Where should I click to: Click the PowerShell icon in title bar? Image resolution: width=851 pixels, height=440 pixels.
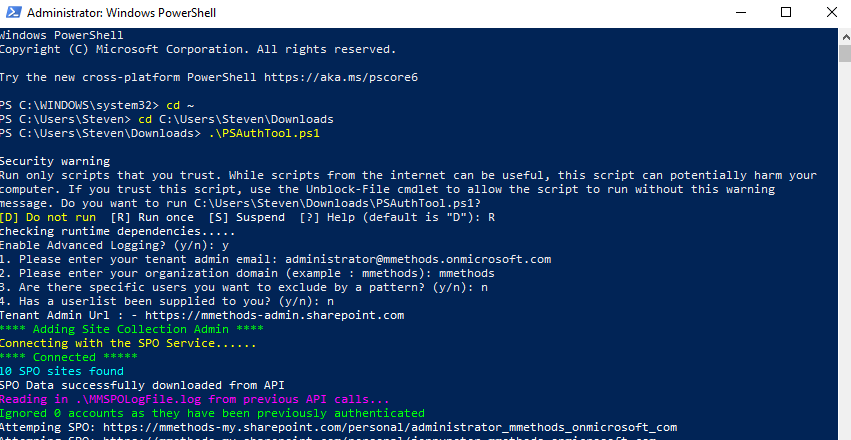13,14
